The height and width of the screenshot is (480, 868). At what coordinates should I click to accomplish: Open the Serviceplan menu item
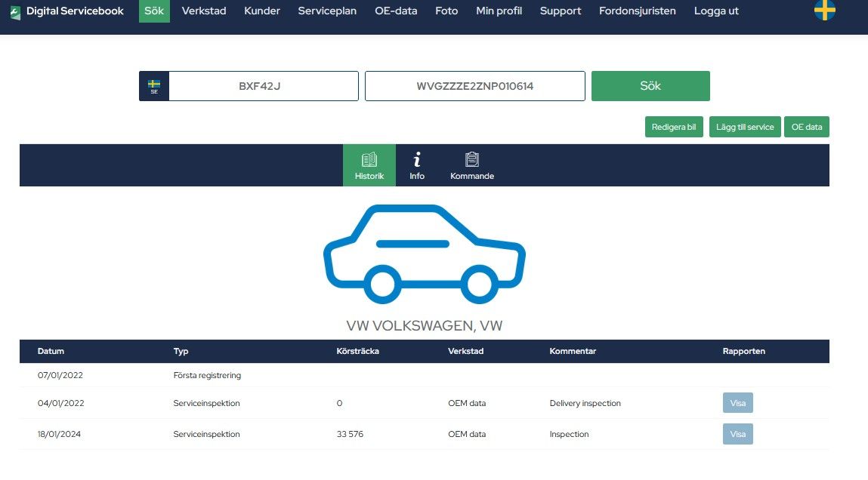[327, 11]
